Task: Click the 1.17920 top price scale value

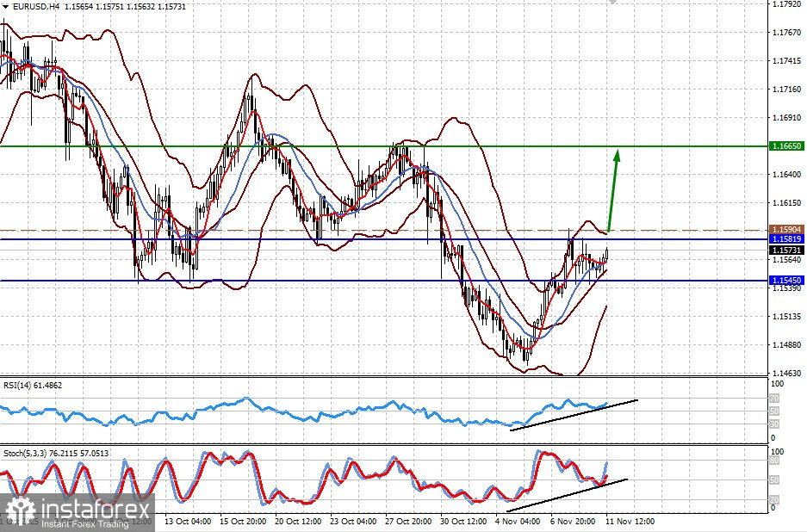Action: 787,4
